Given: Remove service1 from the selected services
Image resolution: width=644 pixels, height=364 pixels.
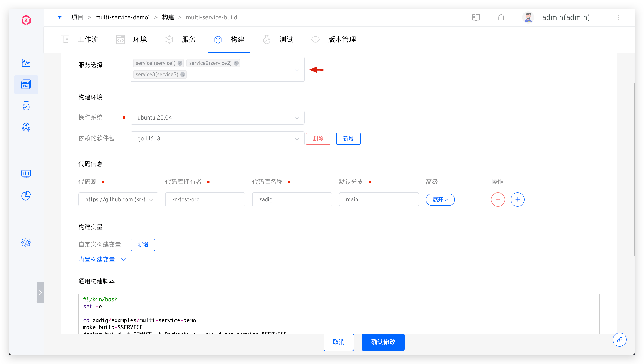Looking at the screenshot, I should click(x=180, y=63).
